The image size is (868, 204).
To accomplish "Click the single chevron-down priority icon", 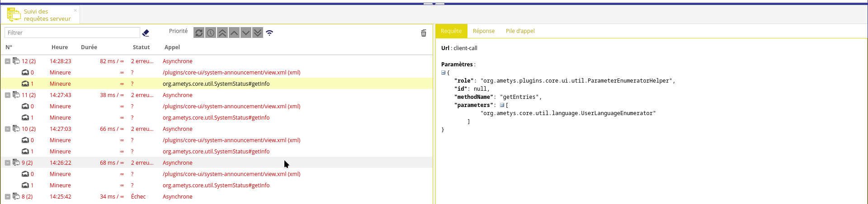I will pos(246,33).
